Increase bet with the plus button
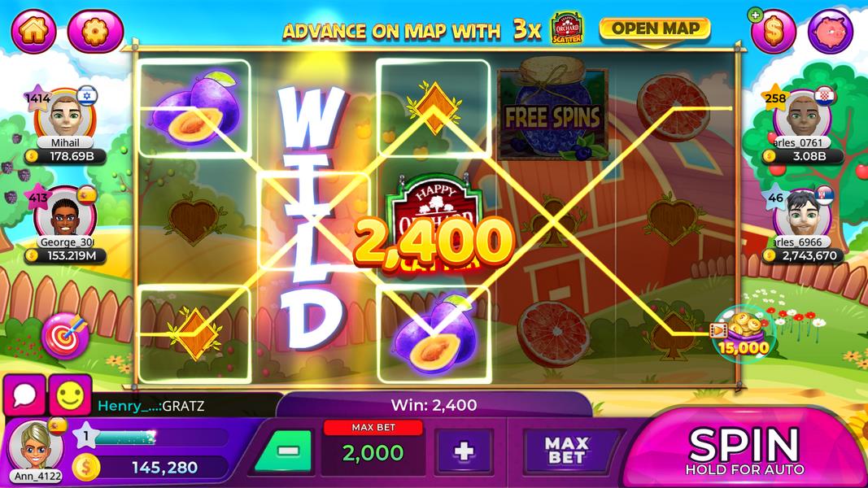This screenshot has width=868, height=488. coord(464,451)
